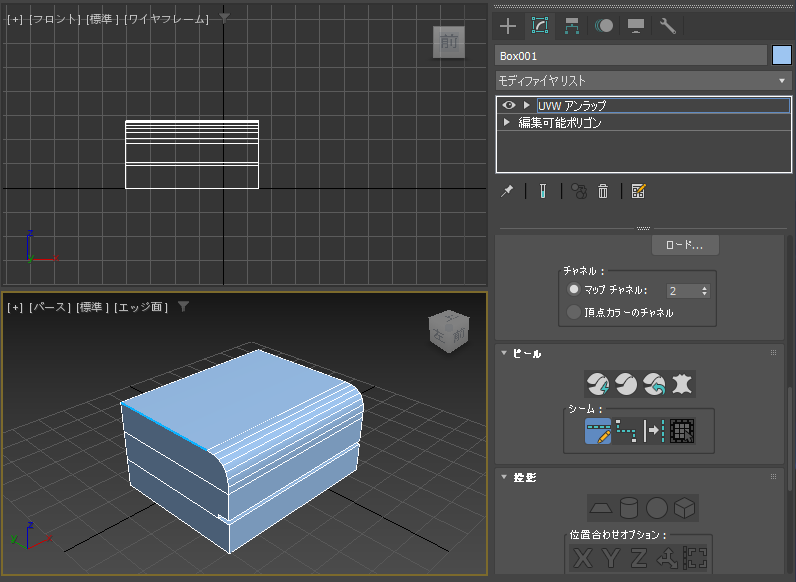This screenshot has height=582, width=796.
Task: Click the ViewCube in perspective viewport
Action: click(449, 331)
